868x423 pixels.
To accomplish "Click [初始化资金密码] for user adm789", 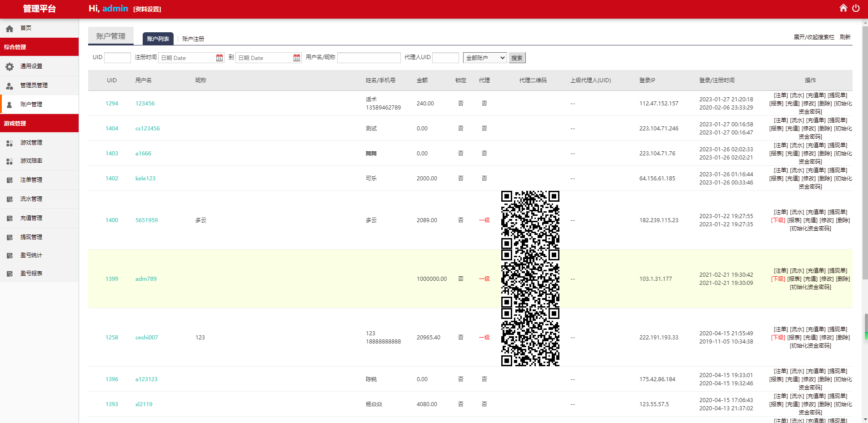I will pyautogui.click(x=810, y=287).
